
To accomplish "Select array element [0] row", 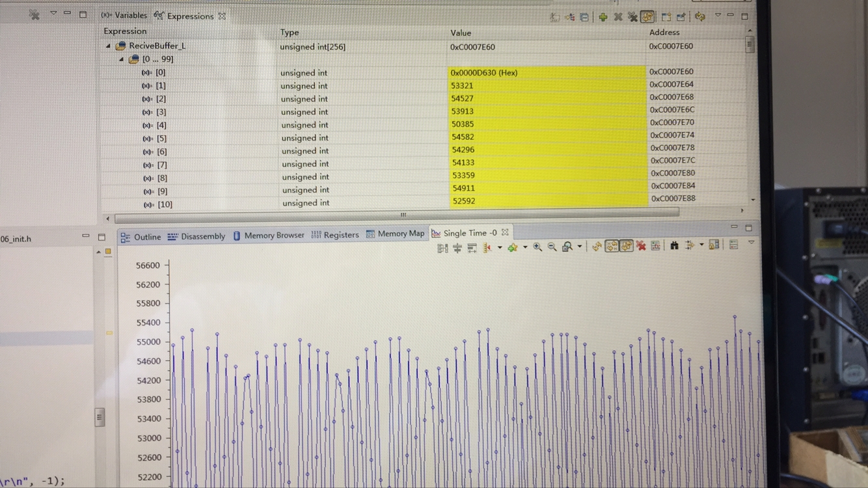I will point(424,72).
